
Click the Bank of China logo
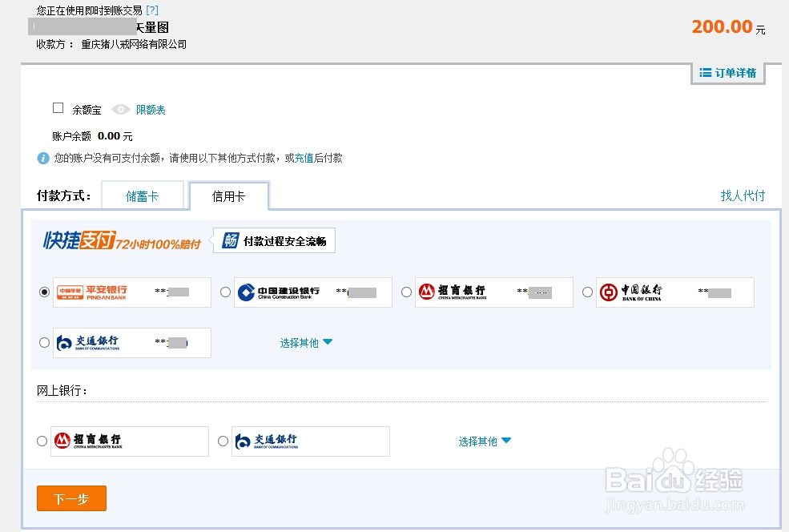pyautogui.click(x=633, y=292)
